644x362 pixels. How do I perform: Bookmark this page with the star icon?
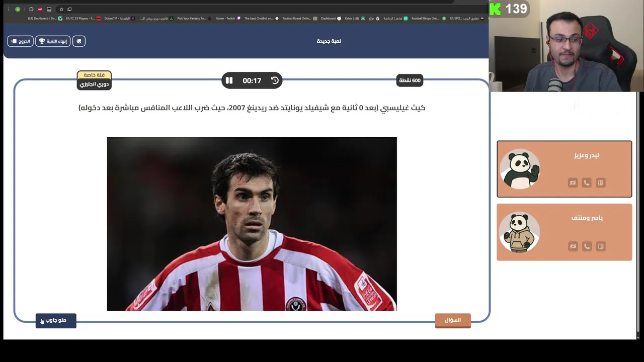pos(61,9)
